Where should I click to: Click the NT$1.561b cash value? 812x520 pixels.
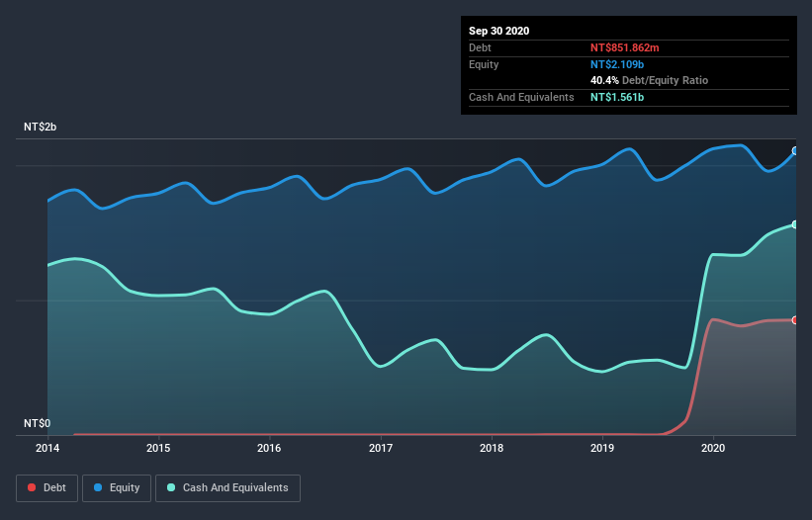point(617,97)
